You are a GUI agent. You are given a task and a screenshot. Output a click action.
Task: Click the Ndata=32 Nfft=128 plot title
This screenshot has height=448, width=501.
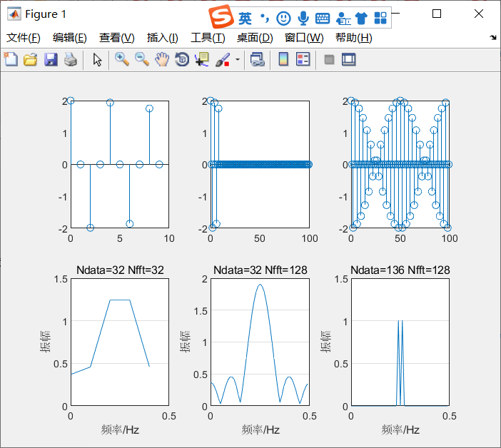point(260,270)
